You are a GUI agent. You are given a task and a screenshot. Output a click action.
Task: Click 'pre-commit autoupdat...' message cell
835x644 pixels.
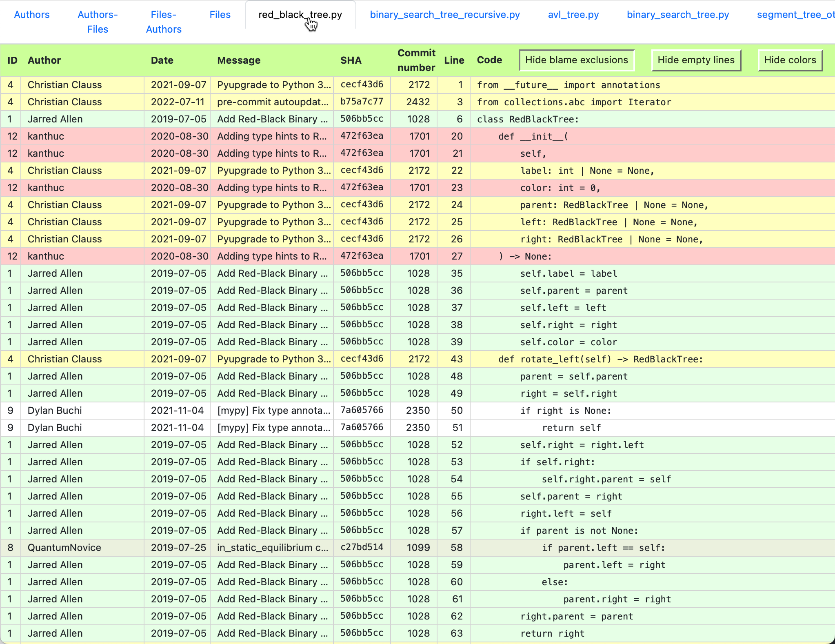(272, 102)
